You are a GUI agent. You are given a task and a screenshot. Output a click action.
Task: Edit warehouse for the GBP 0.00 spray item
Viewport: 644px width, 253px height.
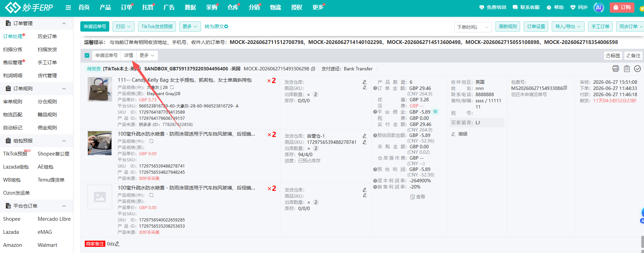pos(364,190)
